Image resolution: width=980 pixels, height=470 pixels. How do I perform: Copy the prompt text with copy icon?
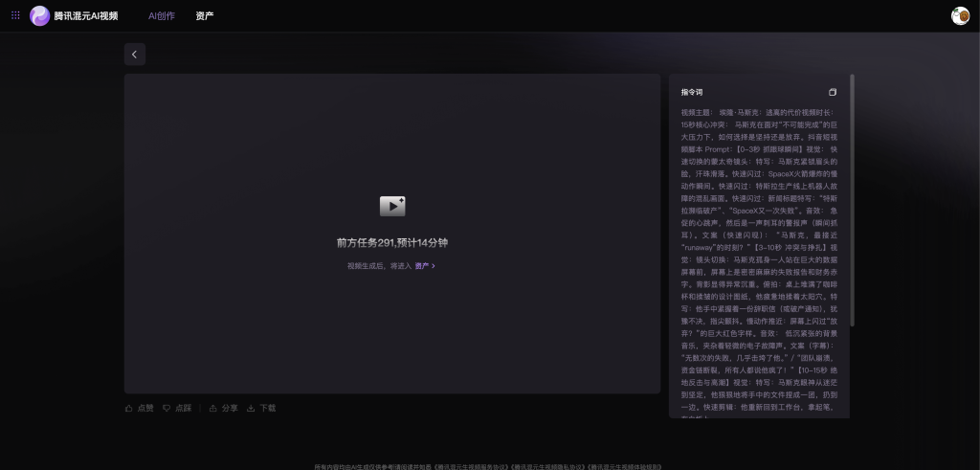pos(833,92)
